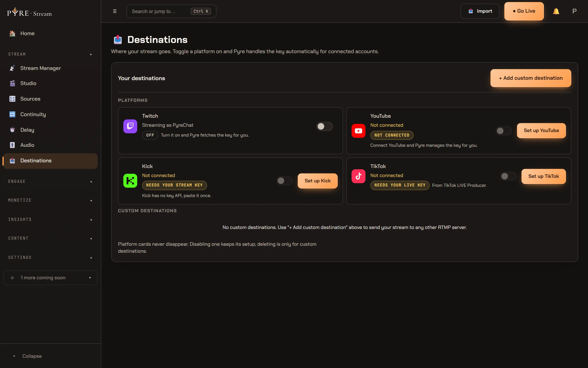The image size is (588, 368).
Task: Click the 'CUSTOM DESTINATIONS' label
Action: point(147,211)
